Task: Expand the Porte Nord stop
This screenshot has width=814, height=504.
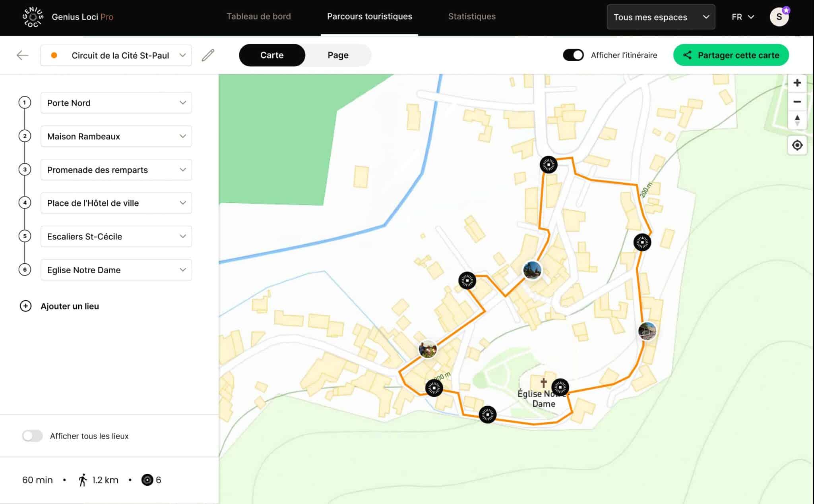Action: point(182,103)
